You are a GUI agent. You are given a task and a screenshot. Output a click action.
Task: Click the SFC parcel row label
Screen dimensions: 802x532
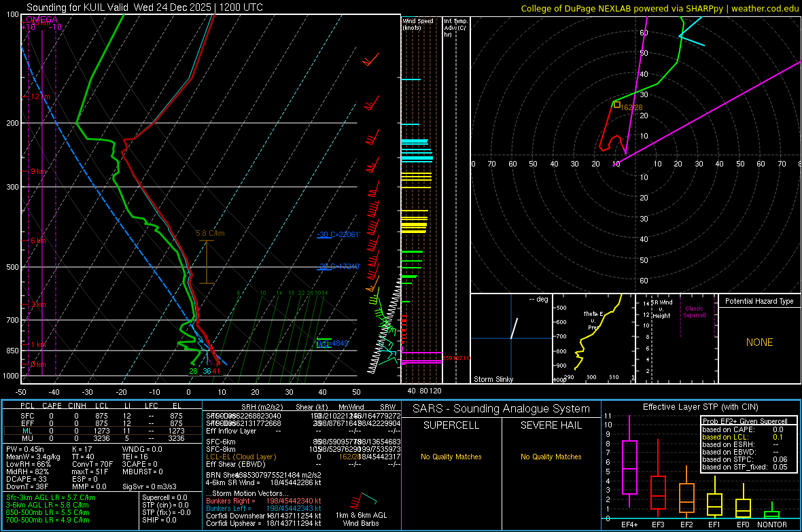(27, 416)
